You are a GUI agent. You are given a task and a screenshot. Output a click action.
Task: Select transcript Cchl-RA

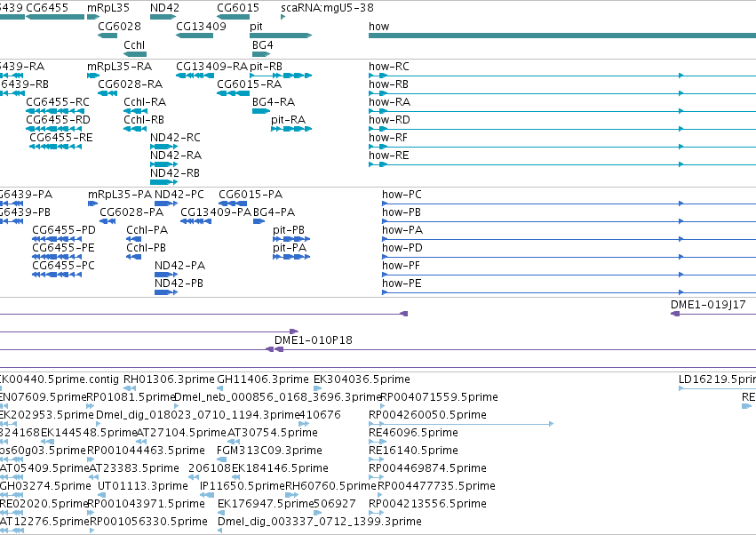coord(145,102)
